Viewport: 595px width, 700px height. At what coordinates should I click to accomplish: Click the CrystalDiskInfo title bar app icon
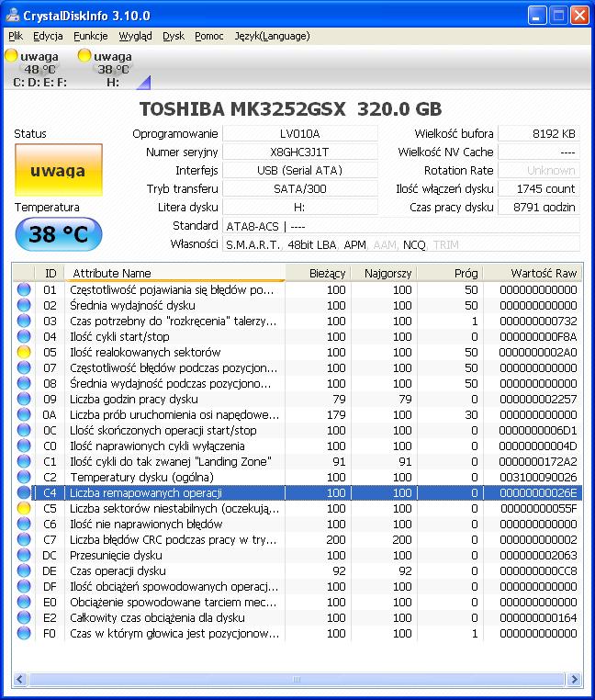(x=13, y=16)
